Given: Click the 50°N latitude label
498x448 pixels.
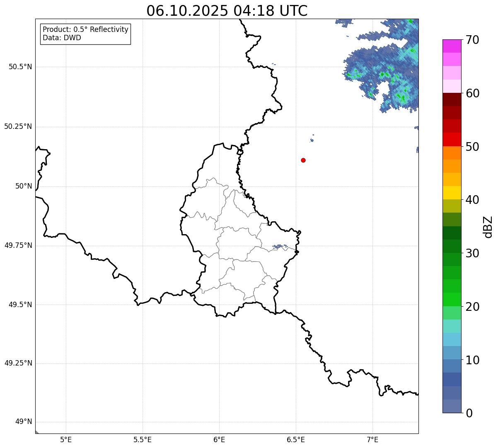Looking at the screenshot, I should pos(24,186).
